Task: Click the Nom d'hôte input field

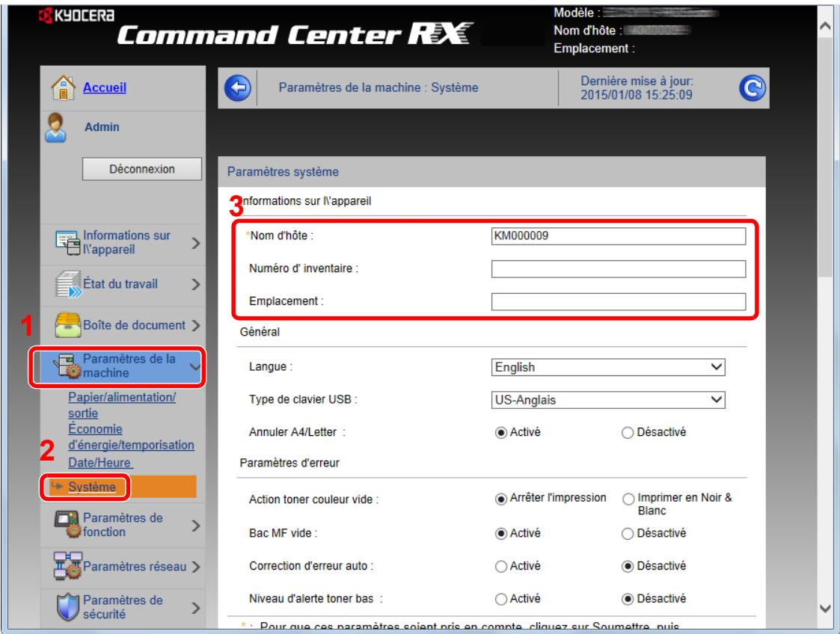Action: point(618,236)
